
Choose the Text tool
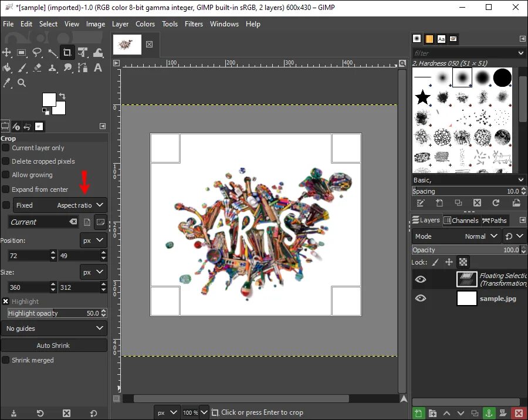click(98, 67)
